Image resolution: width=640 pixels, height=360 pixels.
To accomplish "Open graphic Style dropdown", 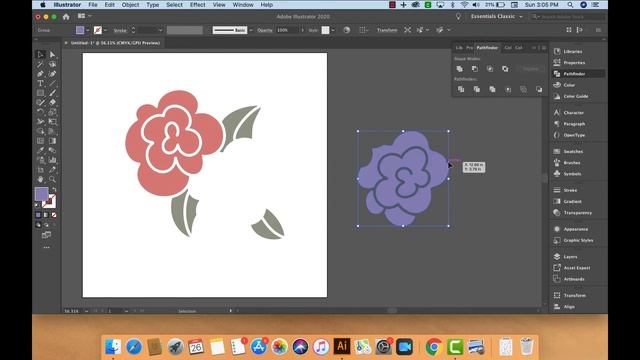I will coord(333,30).
